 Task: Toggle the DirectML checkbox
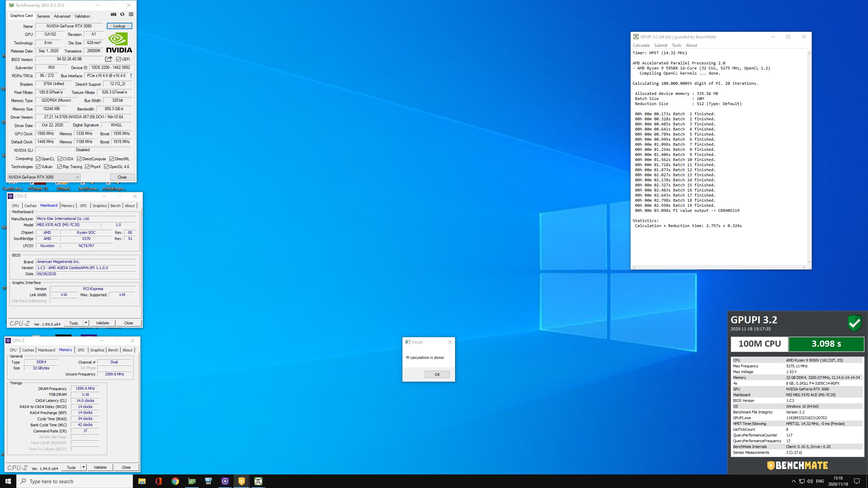coord(112,159)
